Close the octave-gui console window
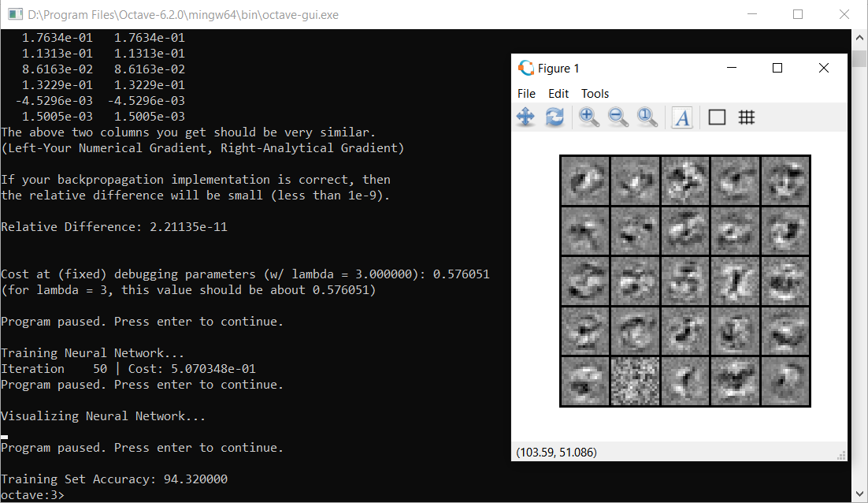Viewport: 868px width, 503px height. click(844, 14)
